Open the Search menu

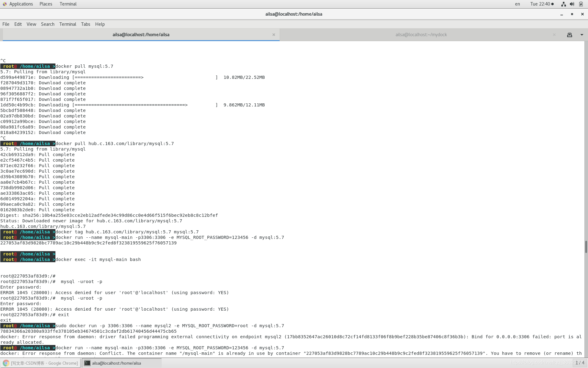[47, 24]
